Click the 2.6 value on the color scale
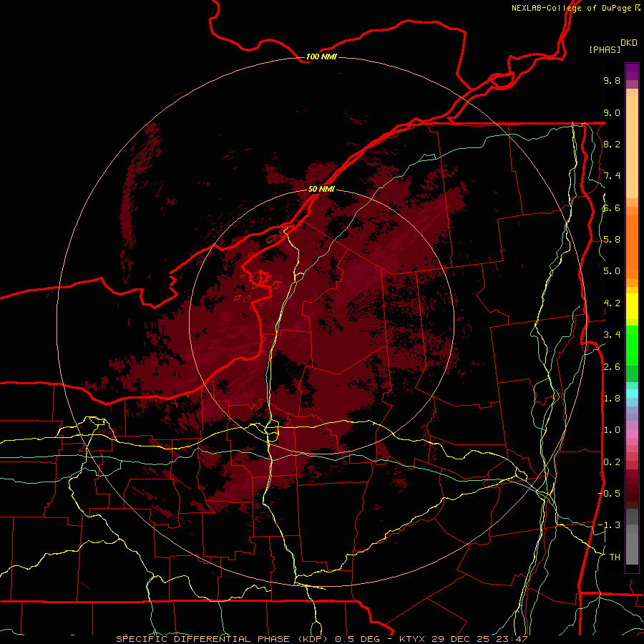The image size is (644, 644). 612,367
